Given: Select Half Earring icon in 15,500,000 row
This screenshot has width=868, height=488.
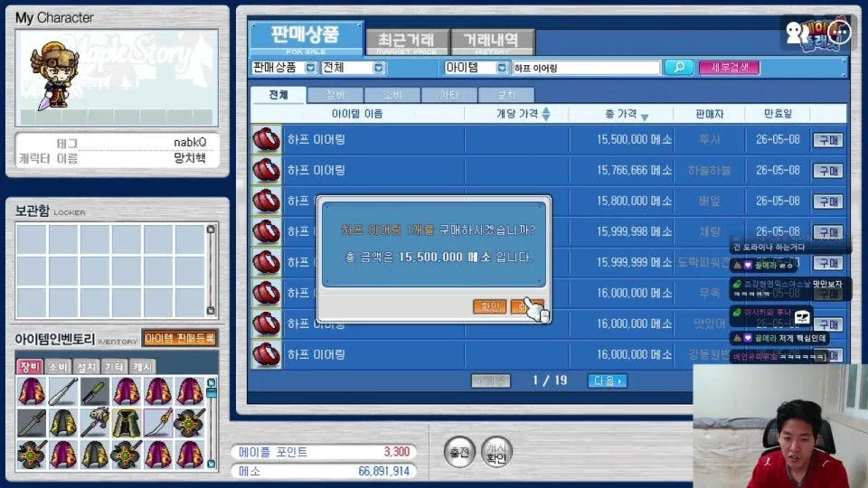Looking at the screenshot, I should (266, 139).
